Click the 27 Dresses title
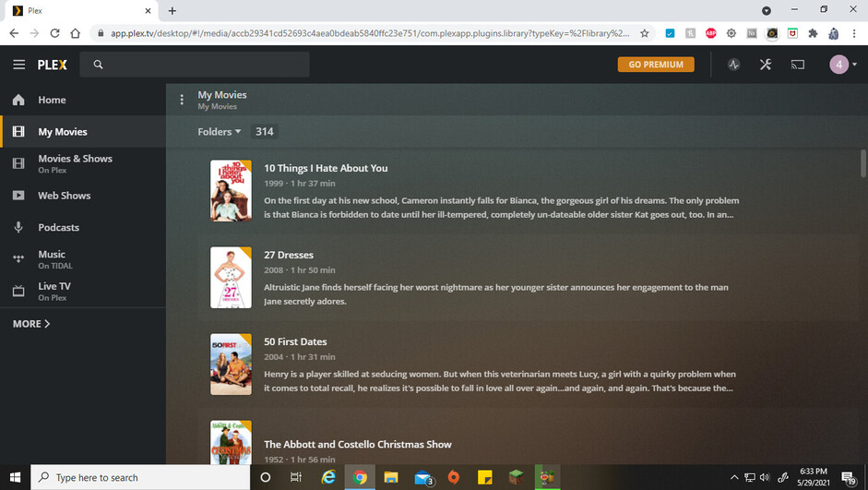868x490 pixels. 289,256
